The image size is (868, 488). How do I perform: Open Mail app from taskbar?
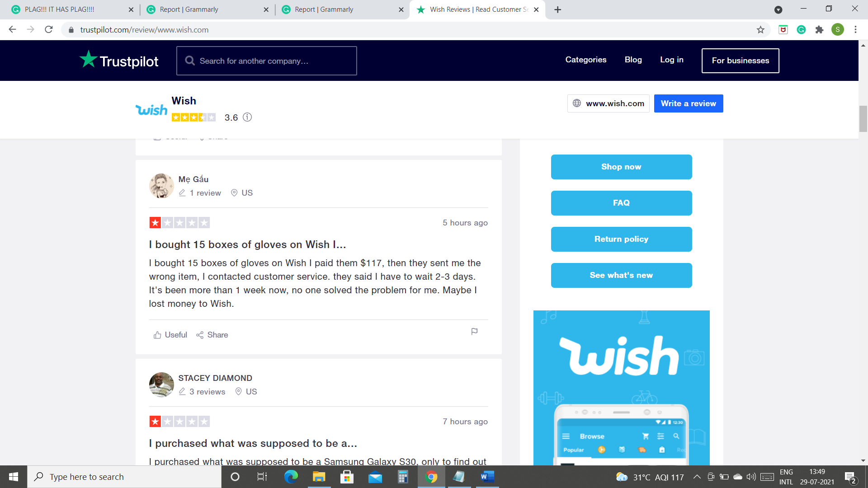[x=375, y=477]
